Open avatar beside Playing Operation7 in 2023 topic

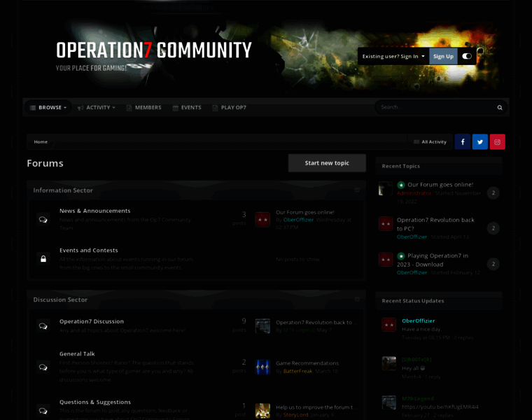pos(386,260)
